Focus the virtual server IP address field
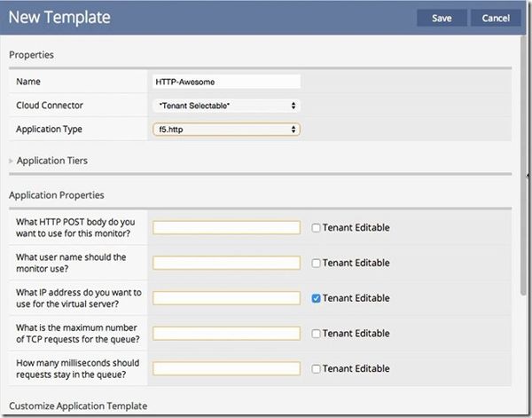 point(227,298)
